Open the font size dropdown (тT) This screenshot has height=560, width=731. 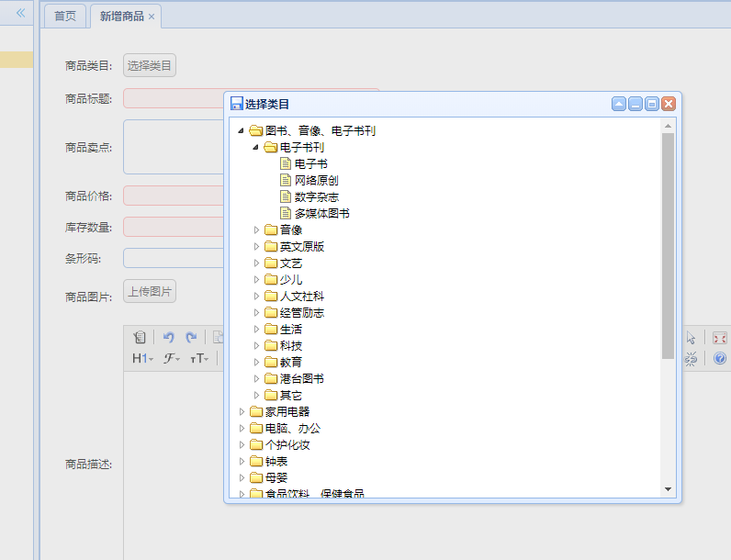(x=199, y=358)
